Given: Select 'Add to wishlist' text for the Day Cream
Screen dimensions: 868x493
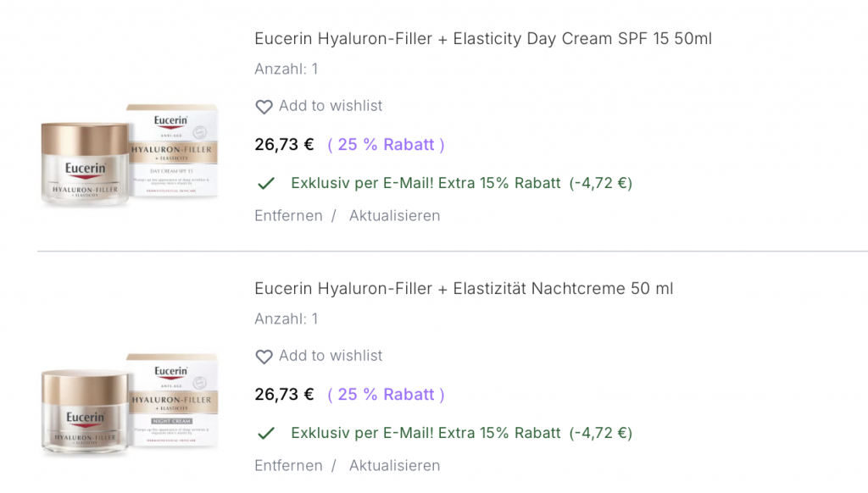Looking at the screenshot, I should [331, 106].
